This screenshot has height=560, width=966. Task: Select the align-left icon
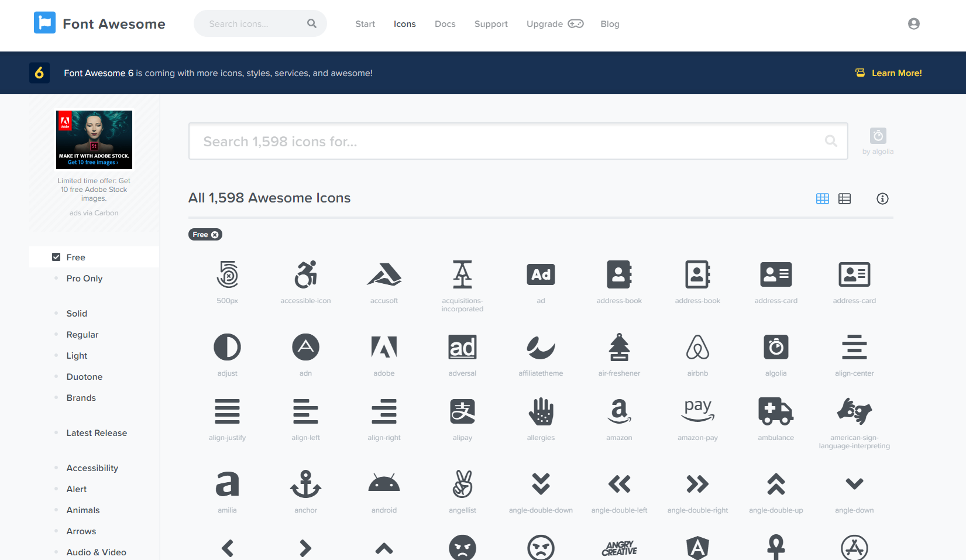305,411
